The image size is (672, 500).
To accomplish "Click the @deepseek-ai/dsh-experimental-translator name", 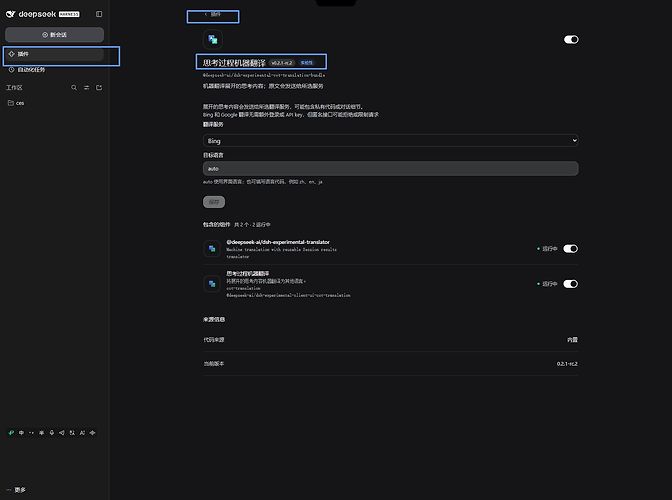I will pyautogui.click(x=278, y=242).
